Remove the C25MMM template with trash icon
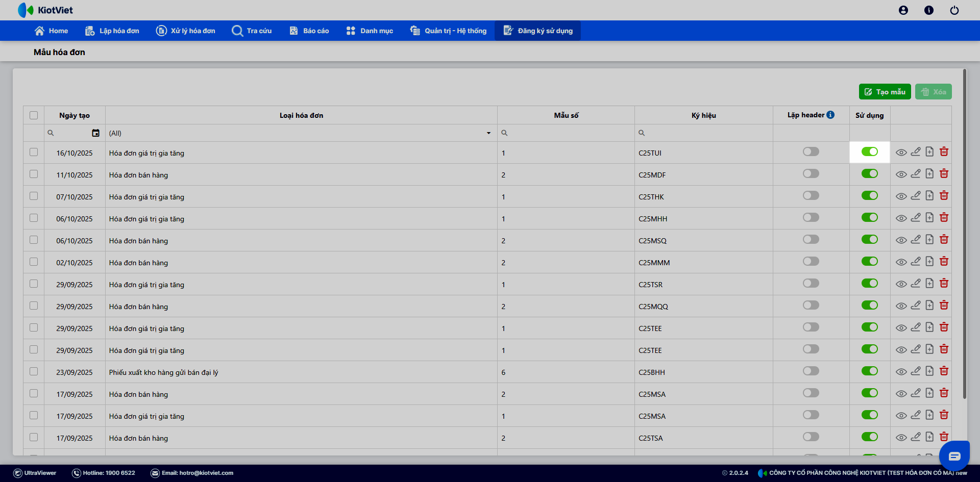 point(944,261)
